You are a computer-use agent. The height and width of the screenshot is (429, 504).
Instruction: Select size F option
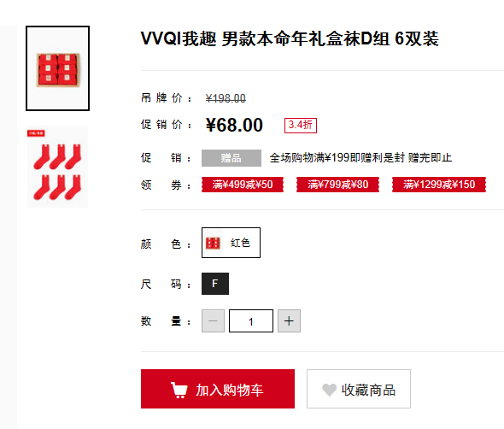click(215, 284)
